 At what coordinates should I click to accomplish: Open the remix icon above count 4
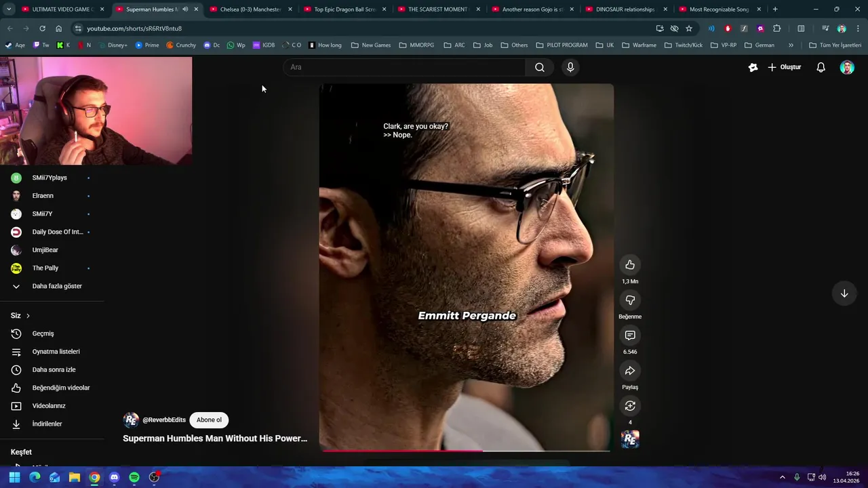[630, 406]
